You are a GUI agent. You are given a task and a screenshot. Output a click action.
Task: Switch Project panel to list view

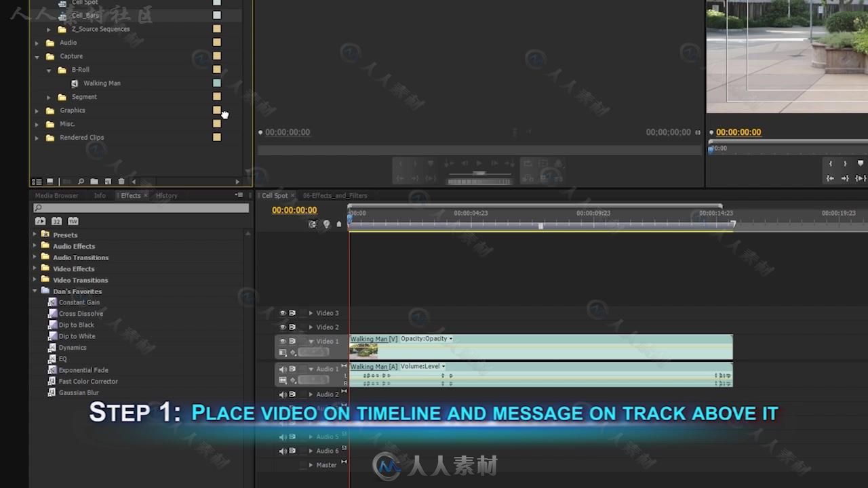[37, 182]
